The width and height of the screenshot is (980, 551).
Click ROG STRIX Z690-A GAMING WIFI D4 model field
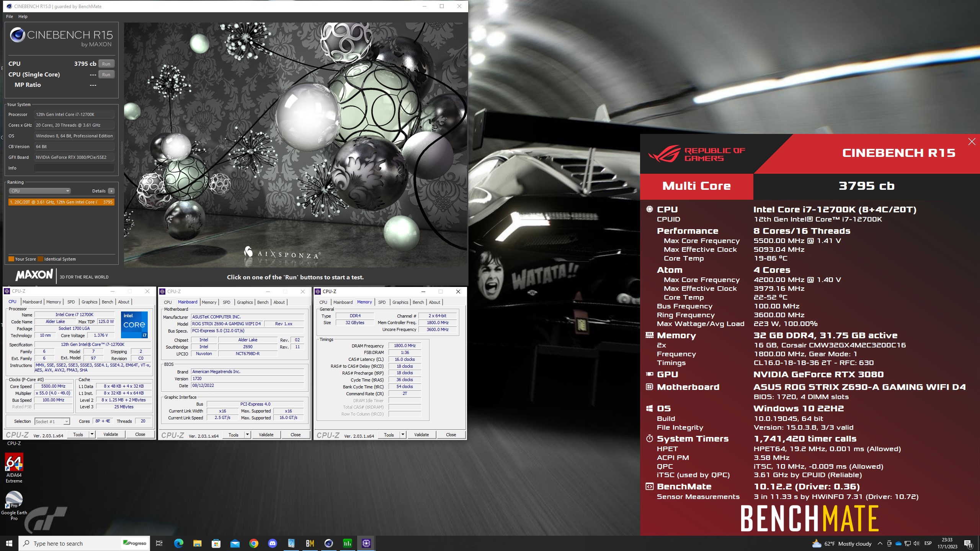[226, 324]
